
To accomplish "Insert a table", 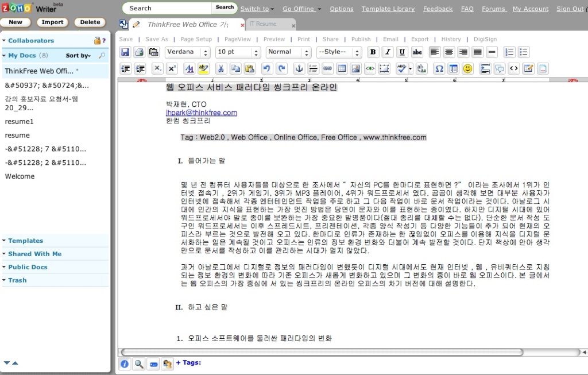I will coord(342,68).
